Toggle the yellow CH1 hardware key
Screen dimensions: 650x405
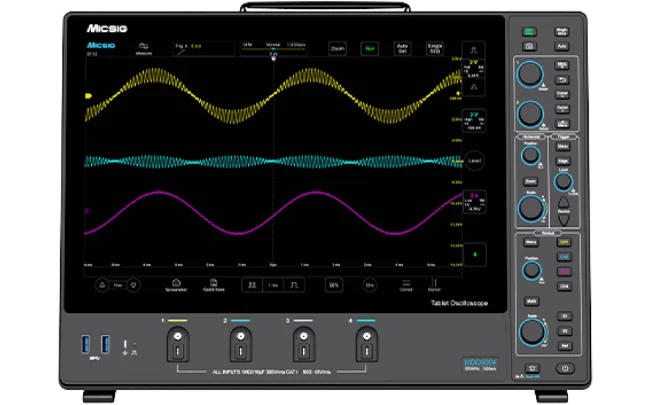pyautogui.click(x=564, y=242)
